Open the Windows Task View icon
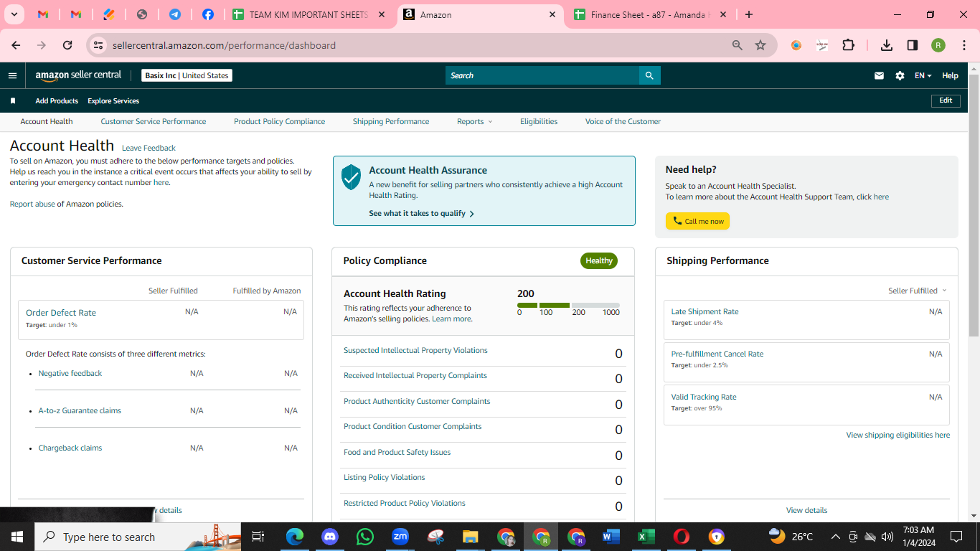Image resolution: width=980 pixels, height=551 pixels. 258,537
